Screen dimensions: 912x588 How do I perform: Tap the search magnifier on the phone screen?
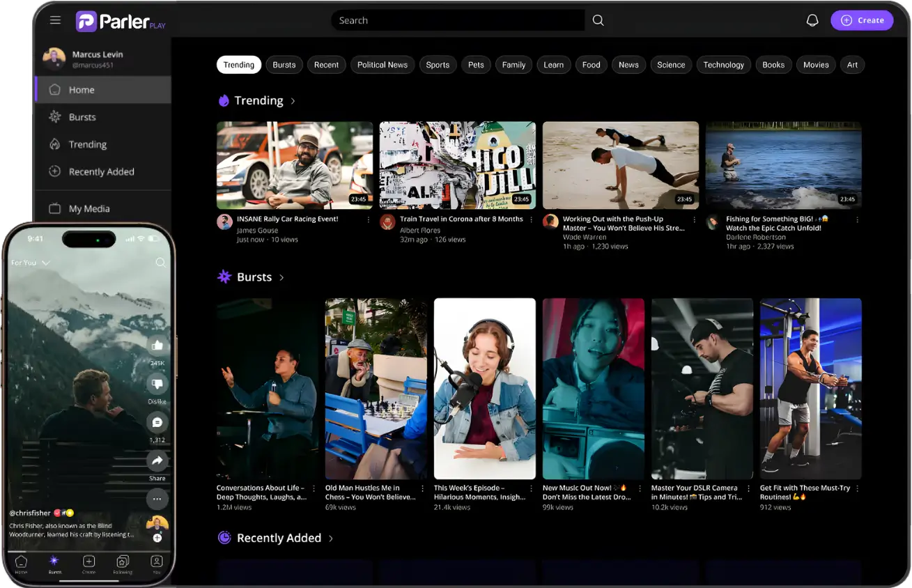click(161, 263)
